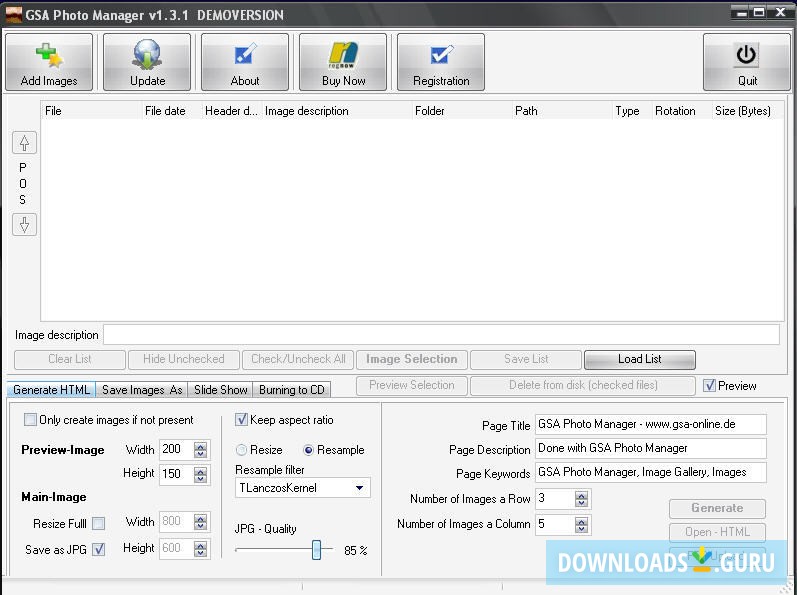797x595 pixels.
Task: Click Preview-Image Width stepper arrows
Action: pos(200,450)
